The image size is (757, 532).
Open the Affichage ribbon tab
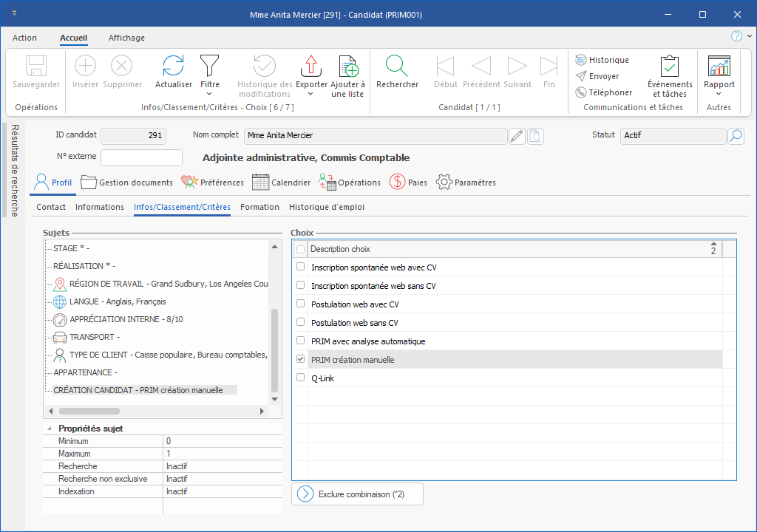[x=126, y=38]
